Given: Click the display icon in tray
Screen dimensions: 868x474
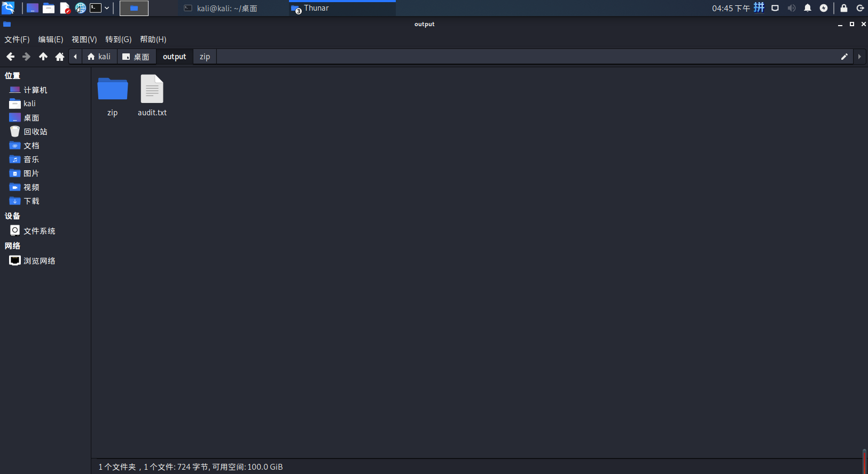Looking at the screenshot, I should pyautogui.click(x=775, y=8).
